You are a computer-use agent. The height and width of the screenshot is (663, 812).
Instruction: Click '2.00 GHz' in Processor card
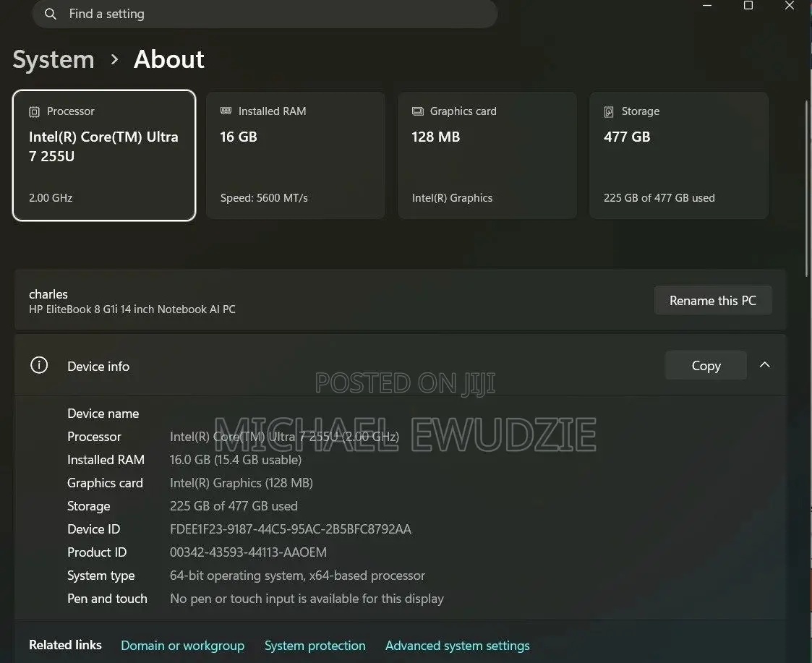click(51, 198)
